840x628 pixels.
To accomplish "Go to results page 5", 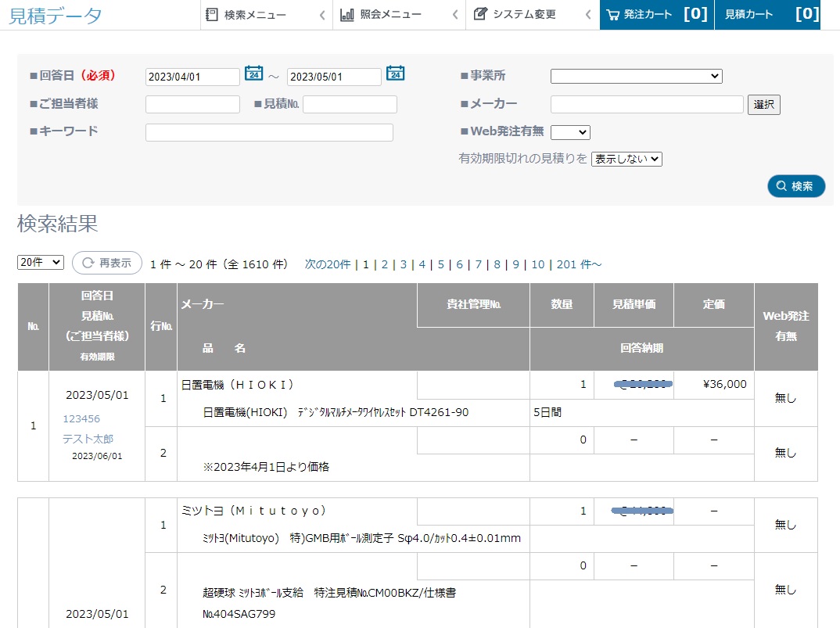I will (x=441, y=264).
